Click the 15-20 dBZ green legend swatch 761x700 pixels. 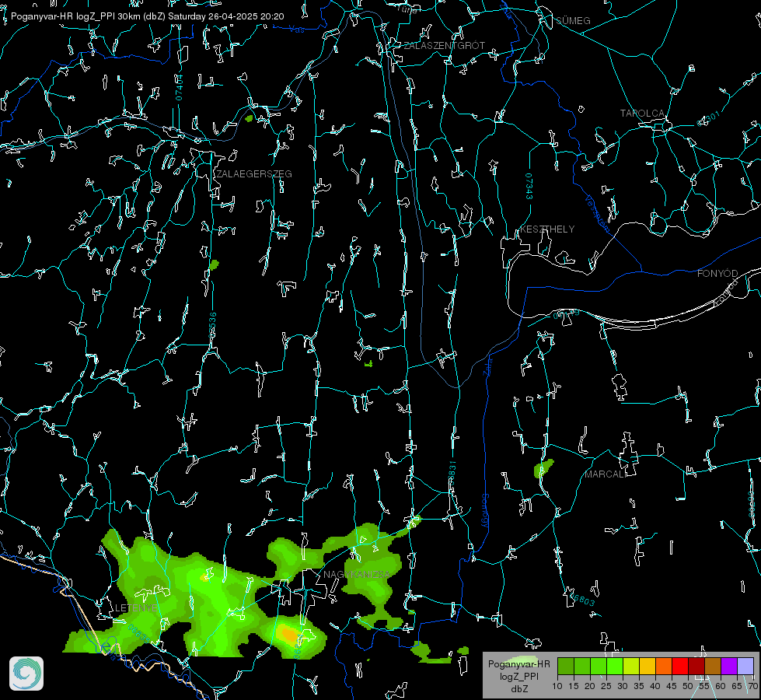click(x=582, y=666)
